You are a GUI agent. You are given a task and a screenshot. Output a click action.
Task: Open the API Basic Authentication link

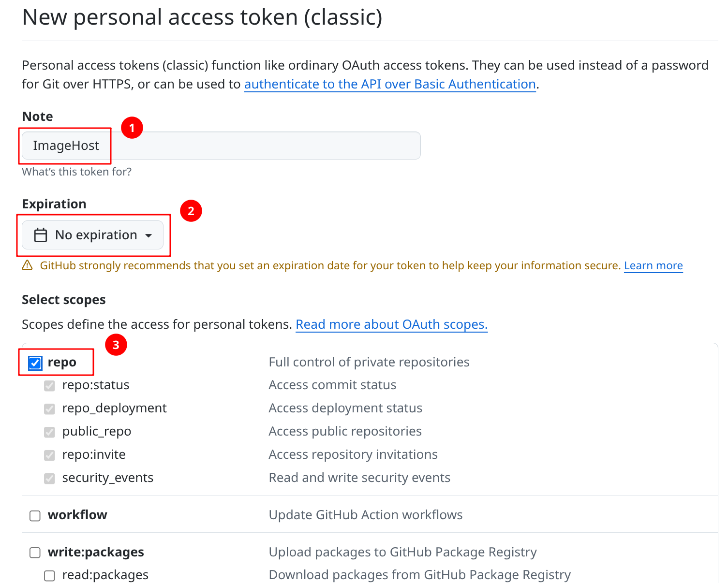[x=390, y=84]
